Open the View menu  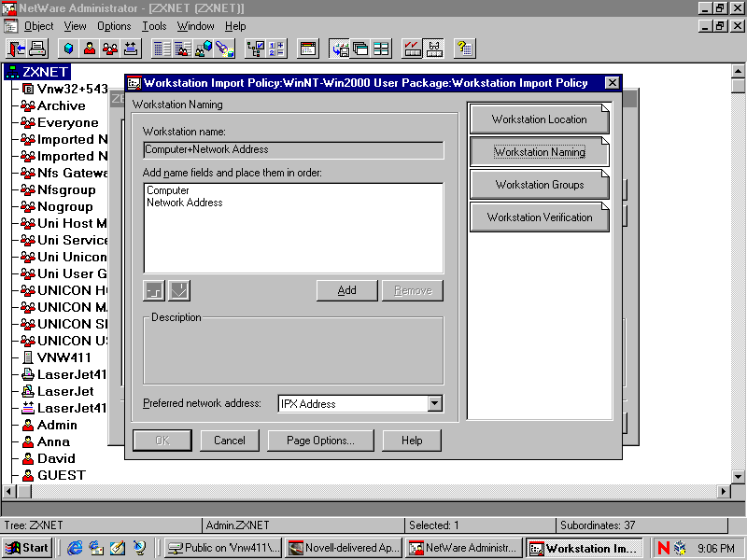pos(76,26)
